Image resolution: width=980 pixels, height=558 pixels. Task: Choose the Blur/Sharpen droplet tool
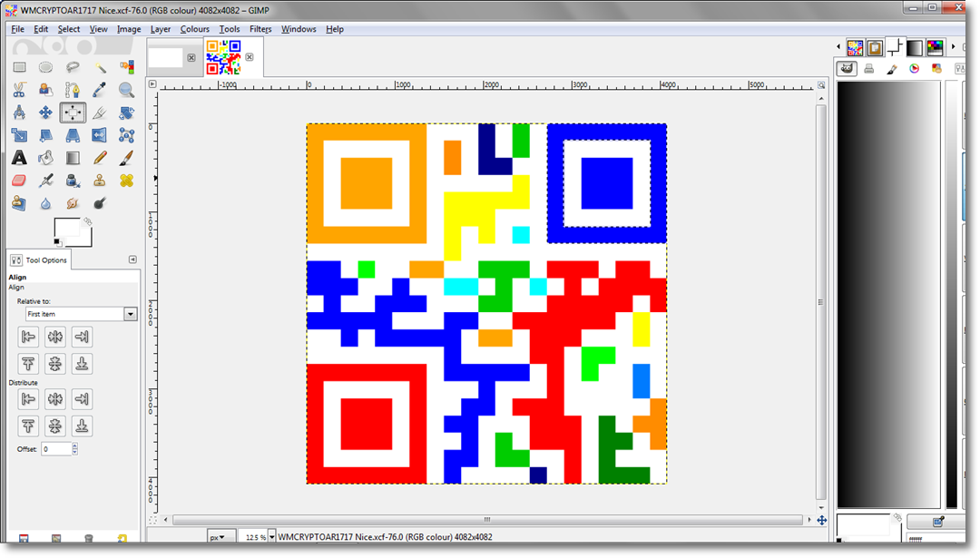tap(45, 204)
